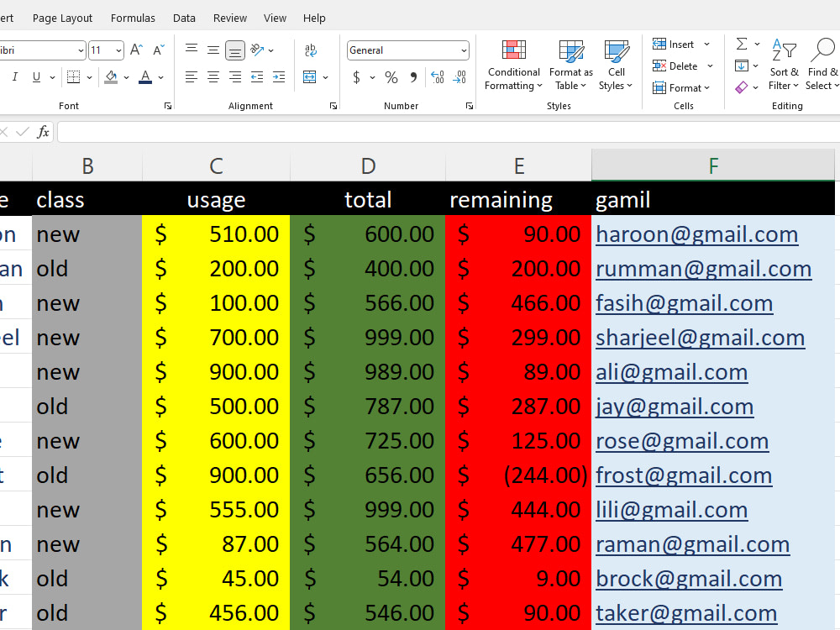Open Format as Table gallery
Image resolution: width=840 pixels, height=630 pixels.
pos(571,66)
